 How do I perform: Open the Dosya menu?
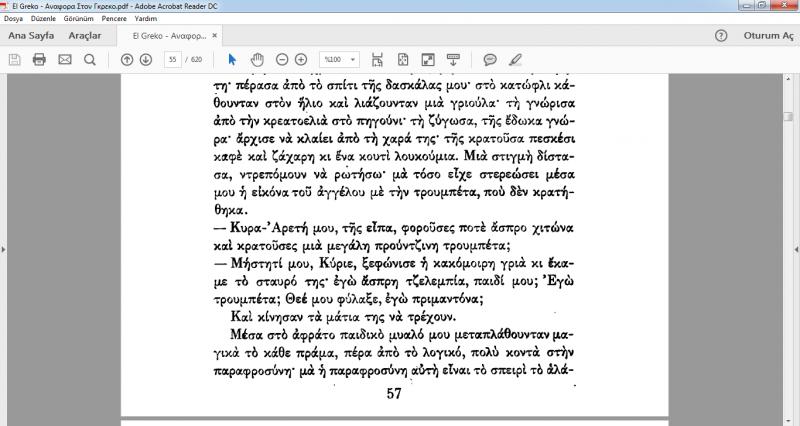coord(13,18)
